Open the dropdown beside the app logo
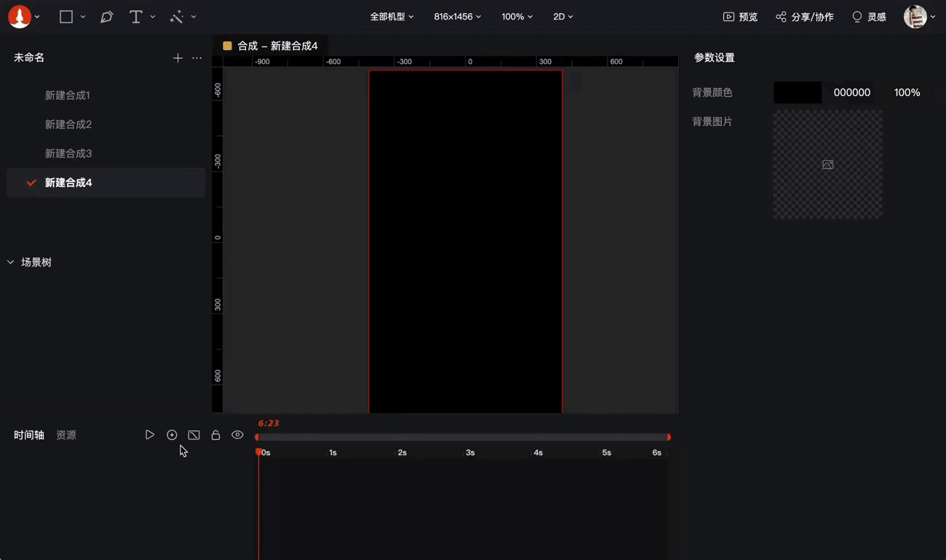 click(x=38, y=17)
